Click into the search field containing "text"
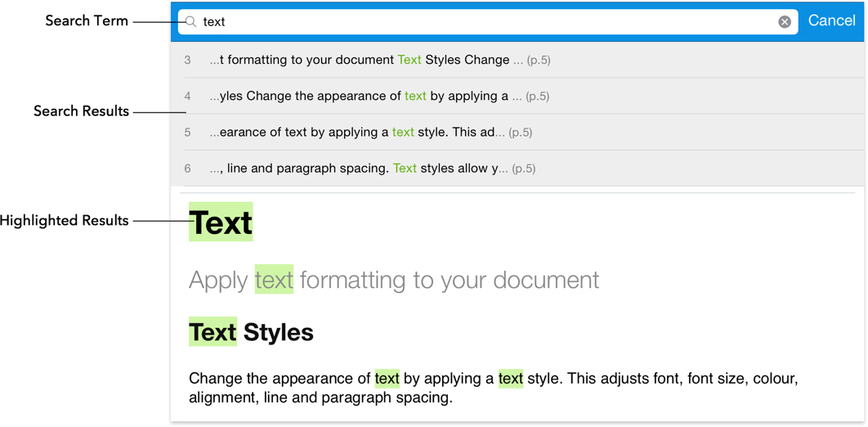The height and width of the screenshot is (427, 868). coord(482,22)
